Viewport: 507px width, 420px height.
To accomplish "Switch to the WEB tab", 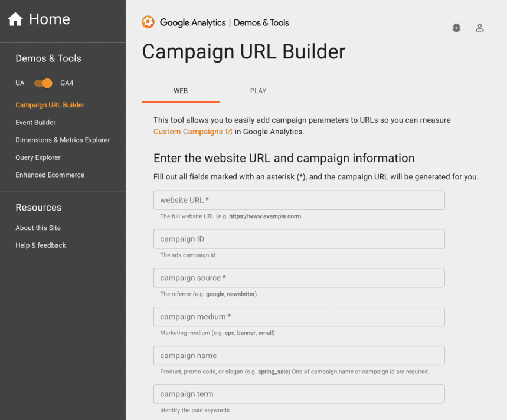I will click(181, 91).
